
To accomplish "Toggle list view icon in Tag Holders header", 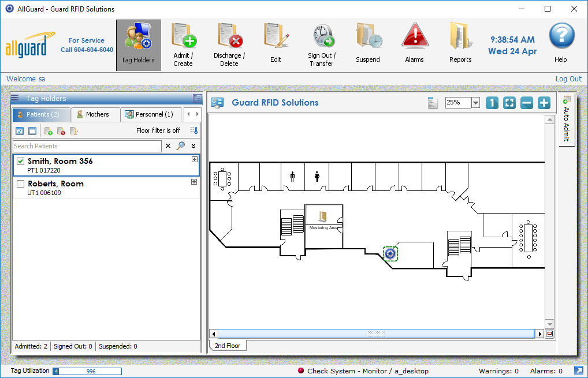I will tap(197, 99).
